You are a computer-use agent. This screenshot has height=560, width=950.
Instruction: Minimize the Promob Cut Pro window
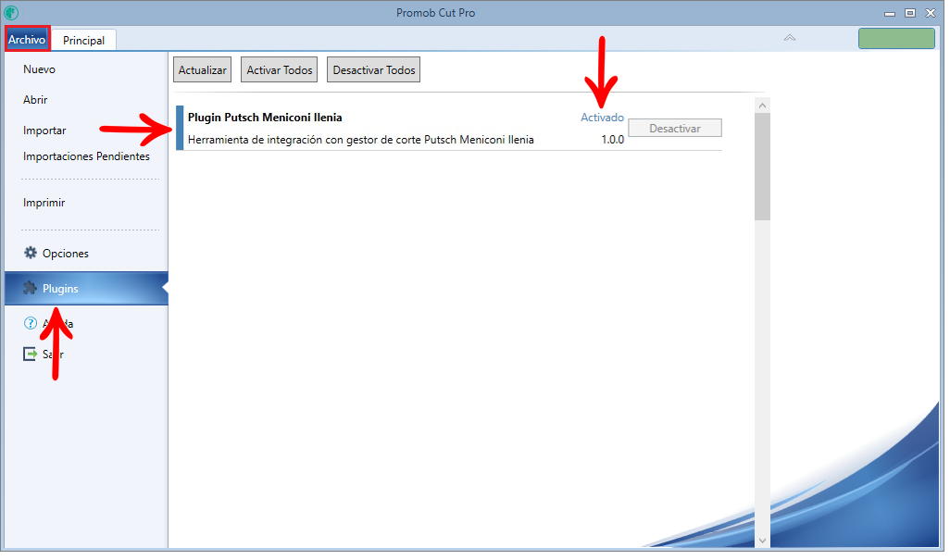(890, 13)
